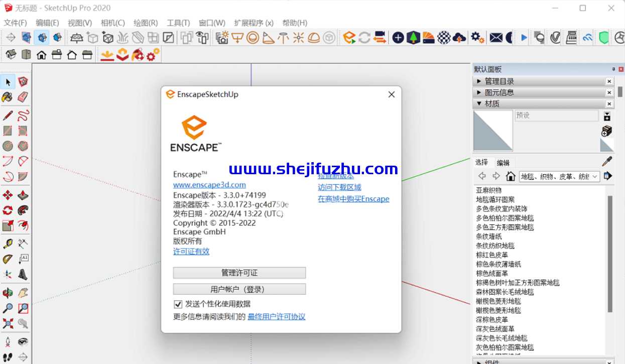Click the 访问下载区域 link
625x364 pixels.
pos(339,187)
